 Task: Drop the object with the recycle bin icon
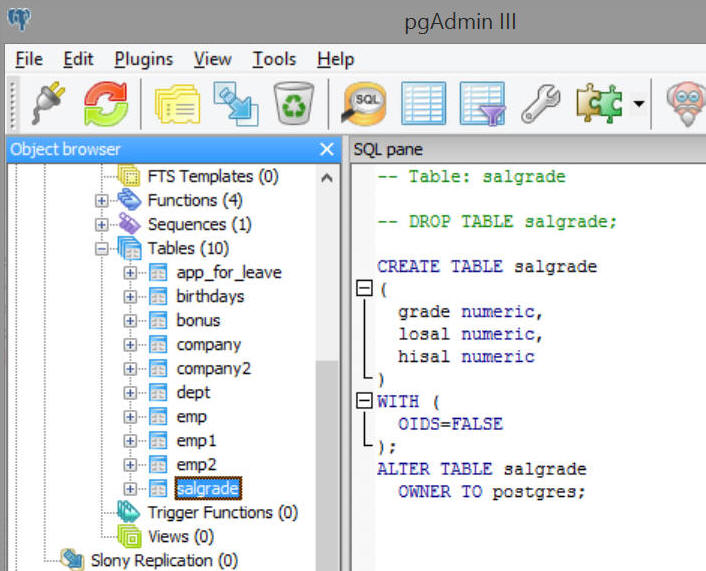(x=294, y=102)
